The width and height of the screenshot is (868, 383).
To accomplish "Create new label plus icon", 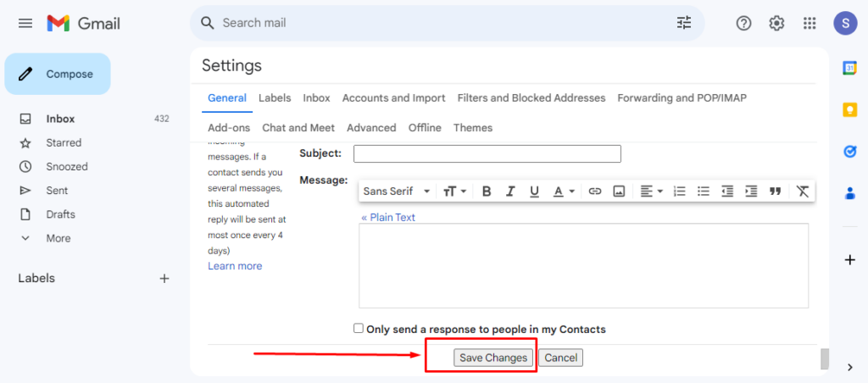I will coord(164,279).
